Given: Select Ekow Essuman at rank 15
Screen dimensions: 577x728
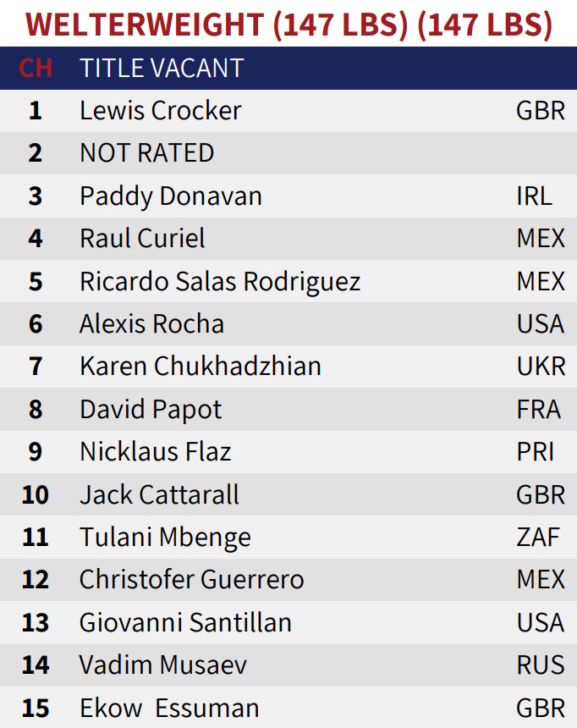Looking at the screenshot, I should (169, 708).
